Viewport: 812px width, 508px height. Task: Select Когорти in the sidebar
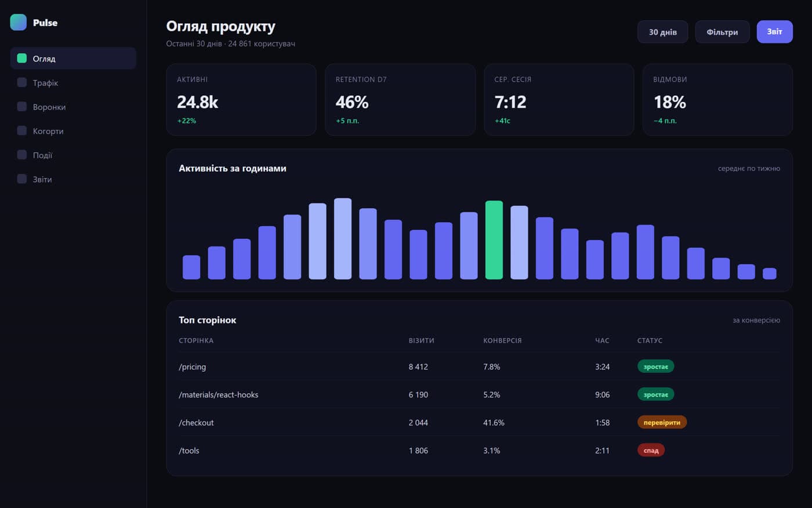pos(73,131)
